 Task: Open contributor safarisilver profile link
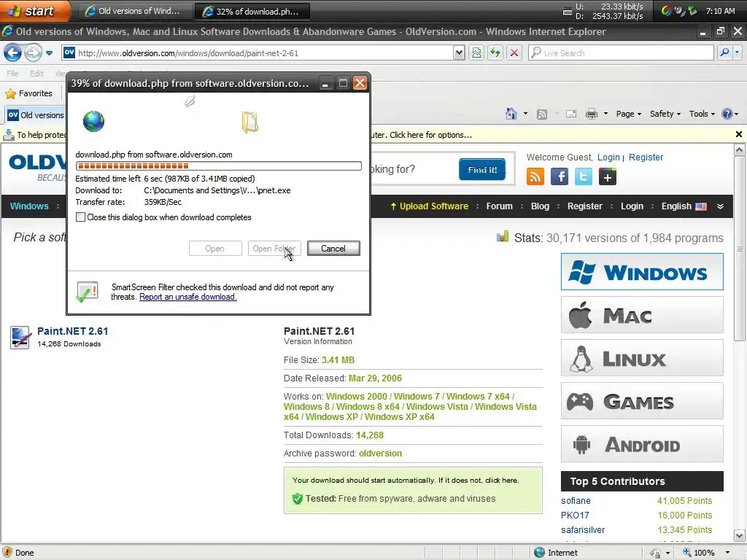[x=583, y=530]
